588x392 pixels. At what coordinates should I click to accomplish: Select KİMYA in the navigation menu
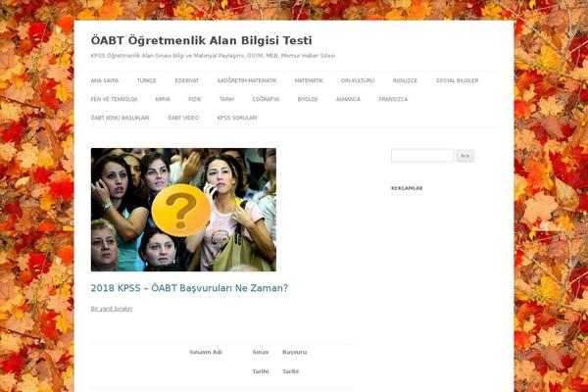(x=163, y=99)
